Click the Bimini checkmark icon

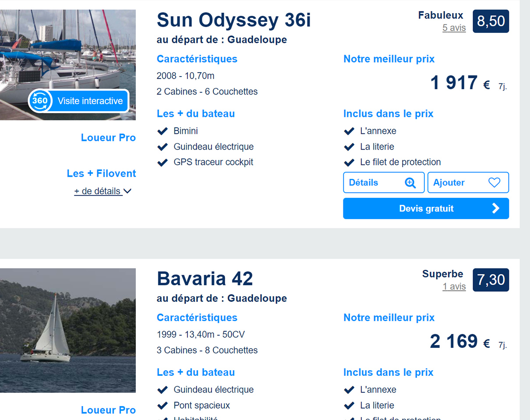pos(163,131)
